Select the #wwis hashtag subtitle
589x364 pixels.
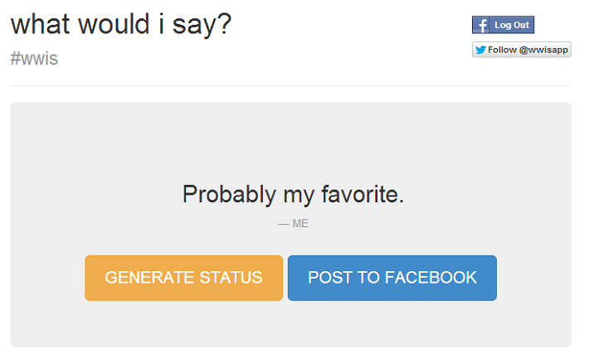34,59
